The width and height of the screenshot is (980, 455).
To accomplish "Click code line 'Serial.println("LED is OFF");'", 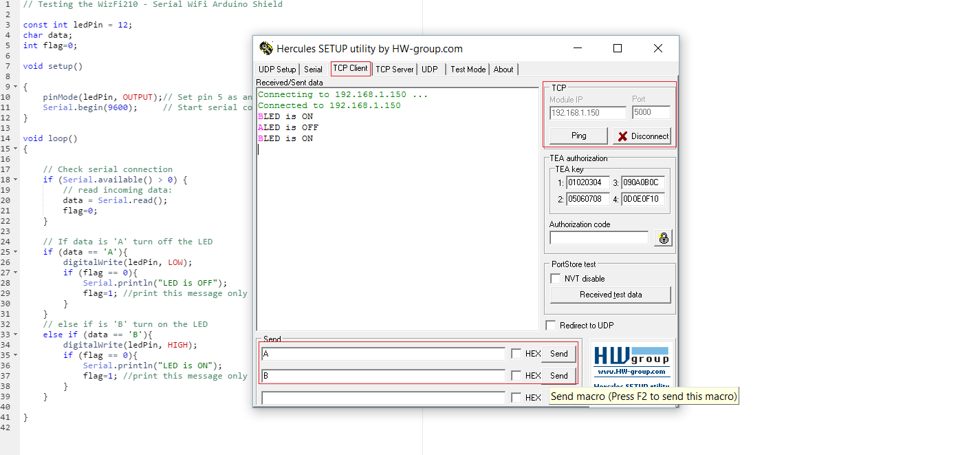I will (155, 283).
